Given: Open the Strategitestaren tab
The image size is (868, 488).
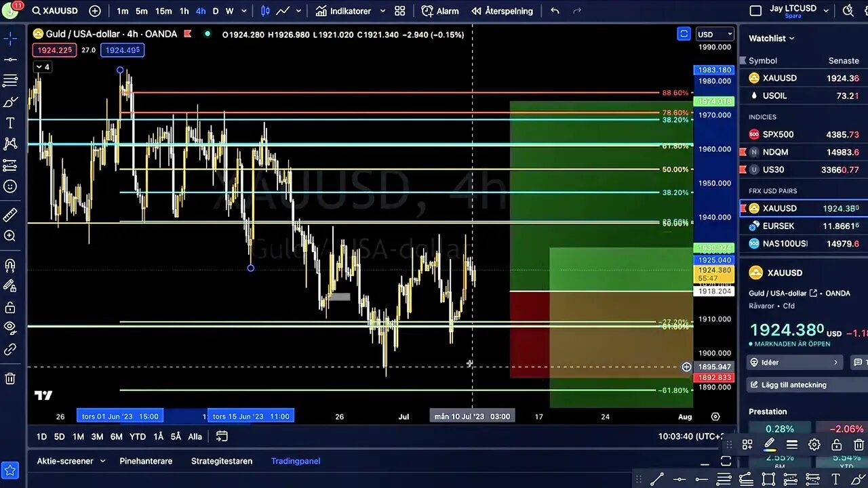Looking at the screenshot, I should tap(222, 461).
